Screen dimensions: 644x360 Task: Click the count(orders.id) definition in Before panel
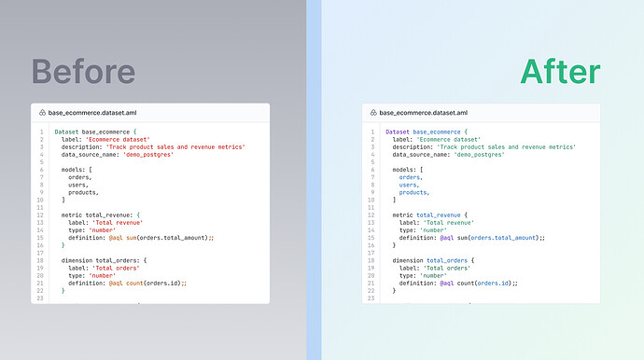[x=157, y=284]
